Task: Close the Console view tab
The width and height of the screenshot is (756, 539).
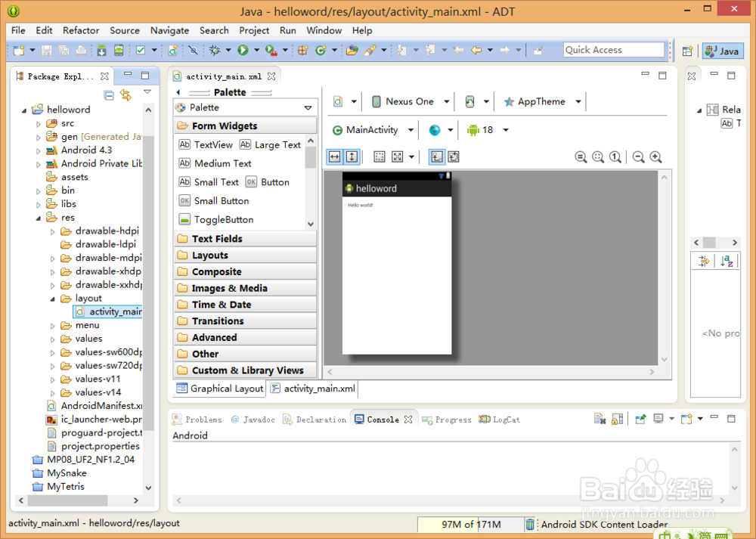Action: coord(408,420)
